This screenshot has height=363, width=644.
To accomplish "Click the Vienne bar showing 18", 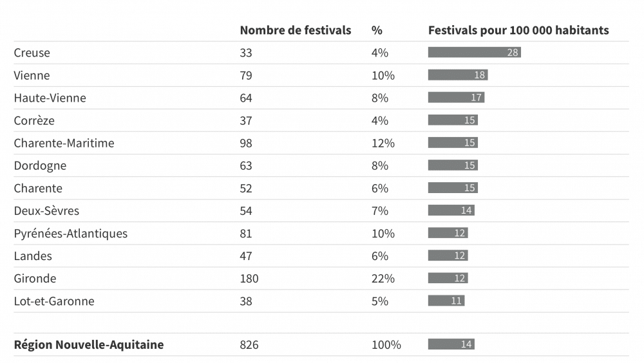I will pyautogui.click(x=457, y=75).
